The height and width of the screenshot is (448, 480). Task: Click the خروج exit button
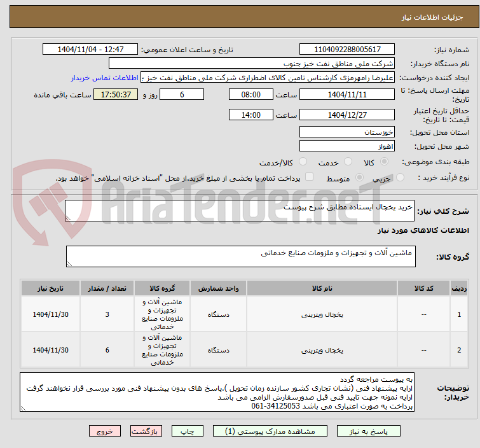coord(105,431)
